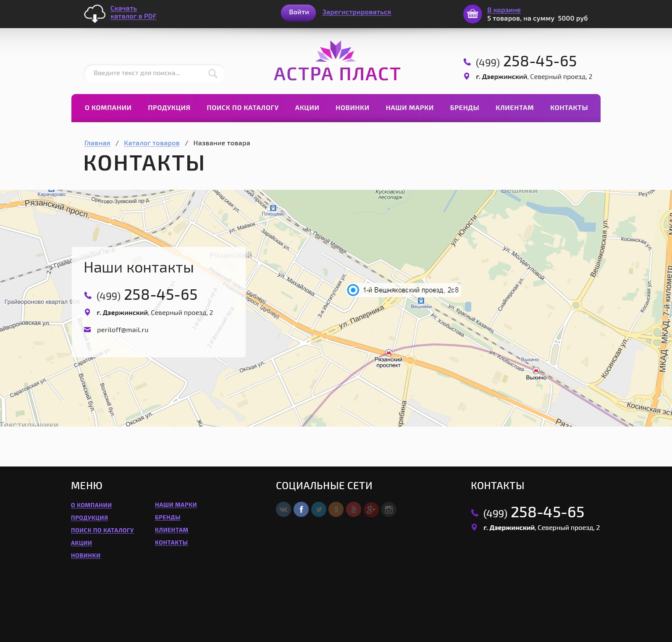The image size is (672, 642).
Task: Click footer link Контакты
Action: pyautogui.click(x=171, y=542)
